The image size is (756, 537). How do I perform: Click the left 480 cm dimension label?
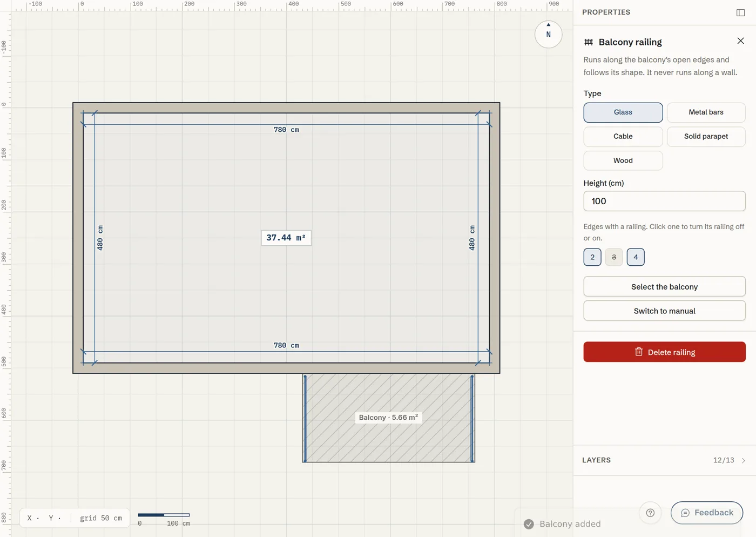100,238
